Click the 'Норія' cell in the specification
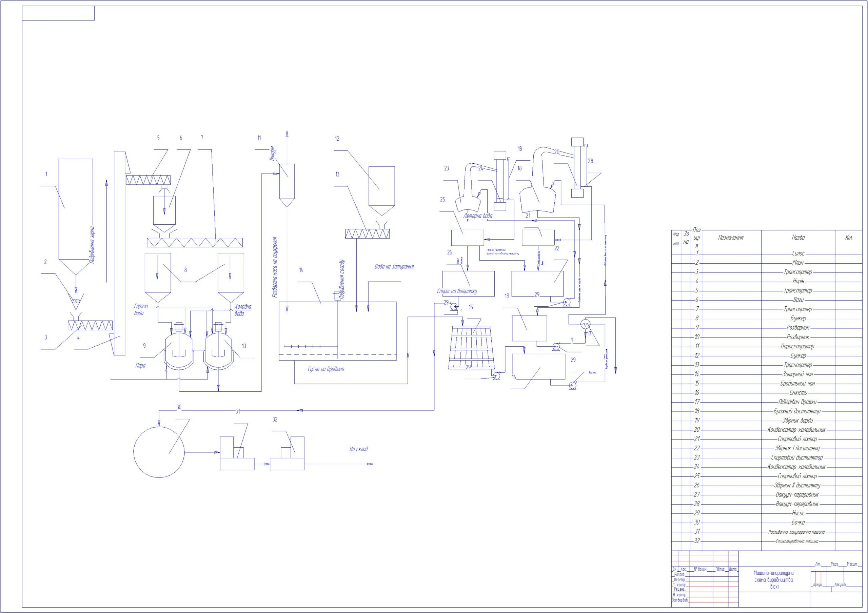The width and height of the screenshot is (868, 613). click(x=798, y=281)
